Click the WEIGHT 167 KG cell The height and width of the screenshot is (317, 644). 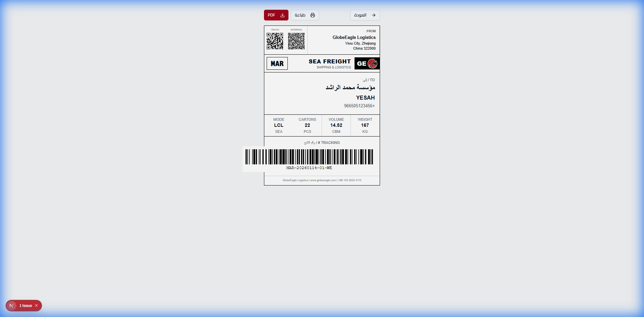pyautogui.click(x=365, y=125)
